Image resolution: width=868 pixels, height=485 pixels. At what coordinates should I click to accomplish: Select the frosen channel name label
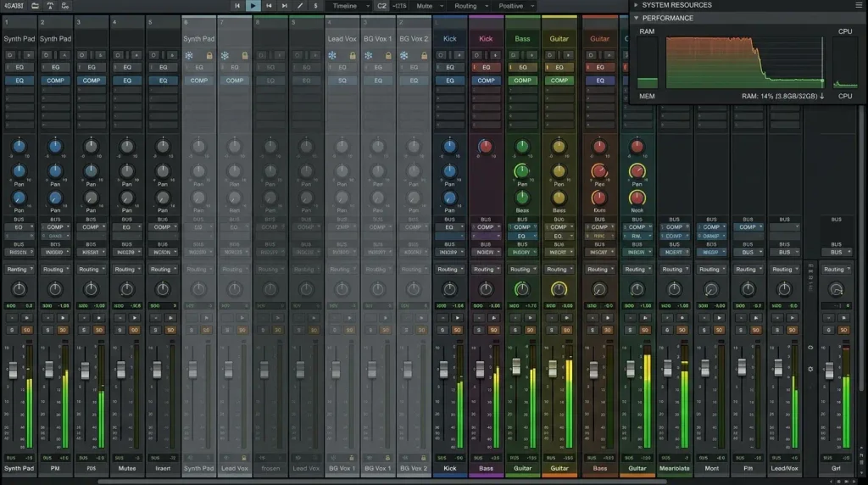point(270,468)
